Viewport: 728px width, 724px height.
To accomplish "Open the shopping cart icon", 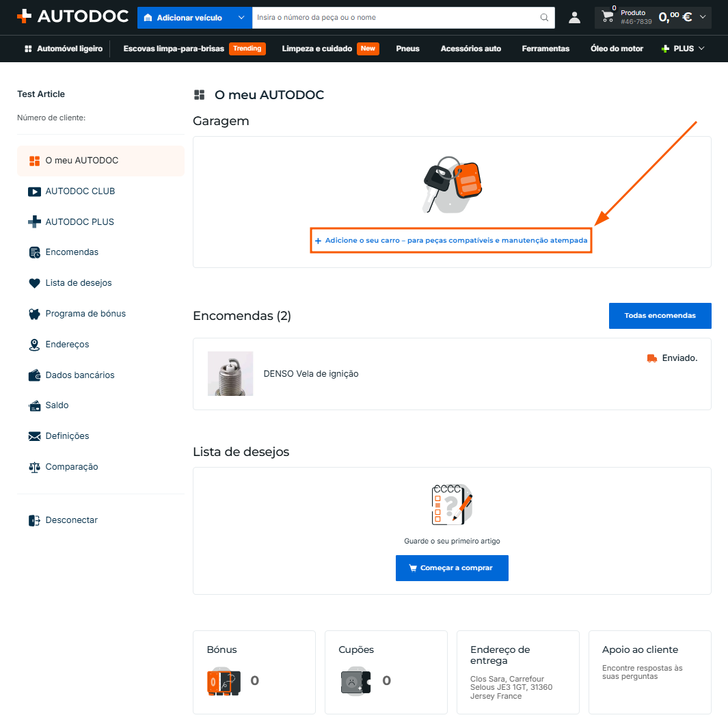I will pyautogui.click(x=607, y=16).
